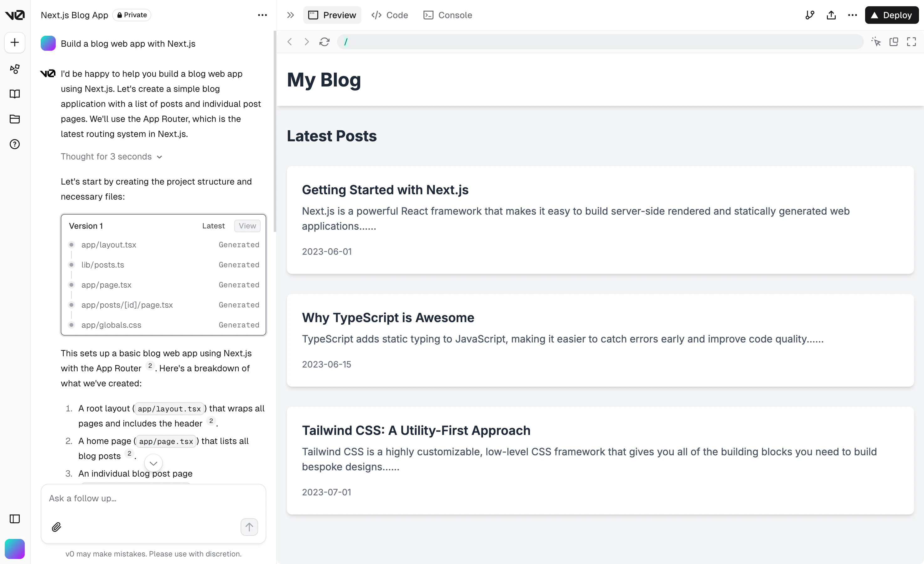Open the book library icon in sidebar

[15, 94]
